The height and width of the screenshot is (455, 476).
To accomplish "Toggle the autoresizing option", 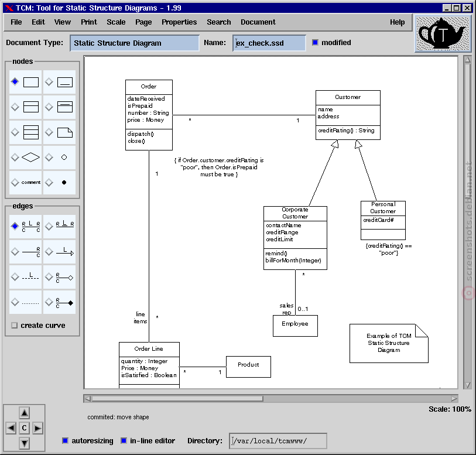I will coord(65,441).
